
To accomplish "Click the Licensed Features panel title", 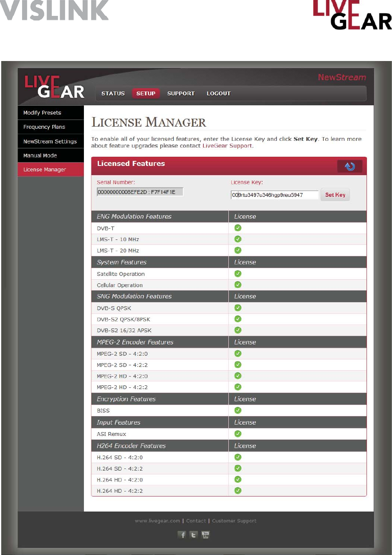I will click(131, 163).
